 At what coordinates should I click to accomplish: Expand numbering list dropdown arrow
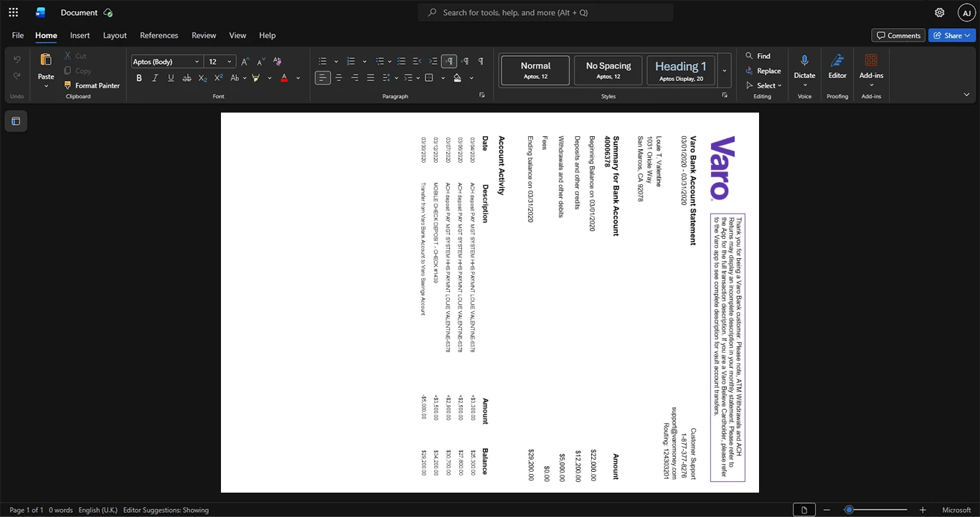pos(364,62)
